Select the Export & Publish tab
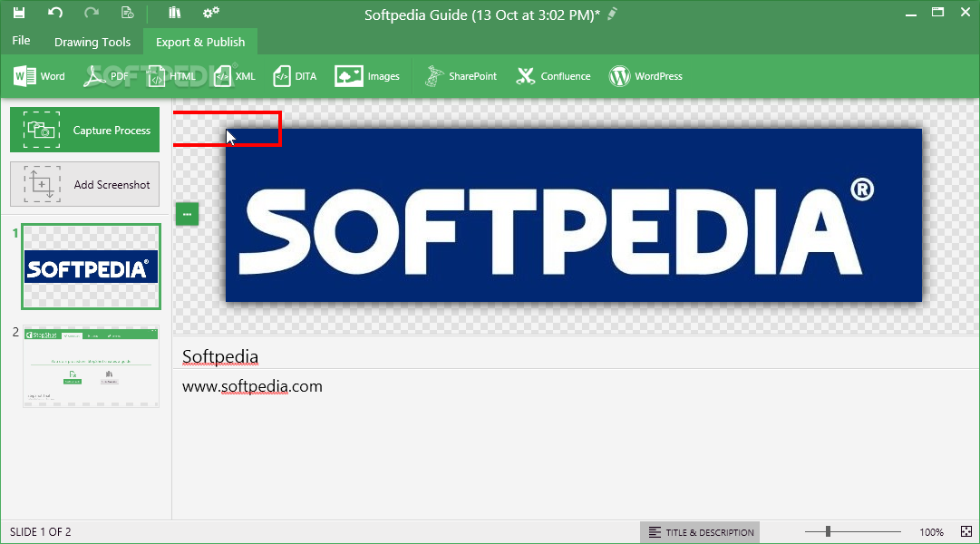The height and width of the screenshot is (544, 980). click(200, 42)
